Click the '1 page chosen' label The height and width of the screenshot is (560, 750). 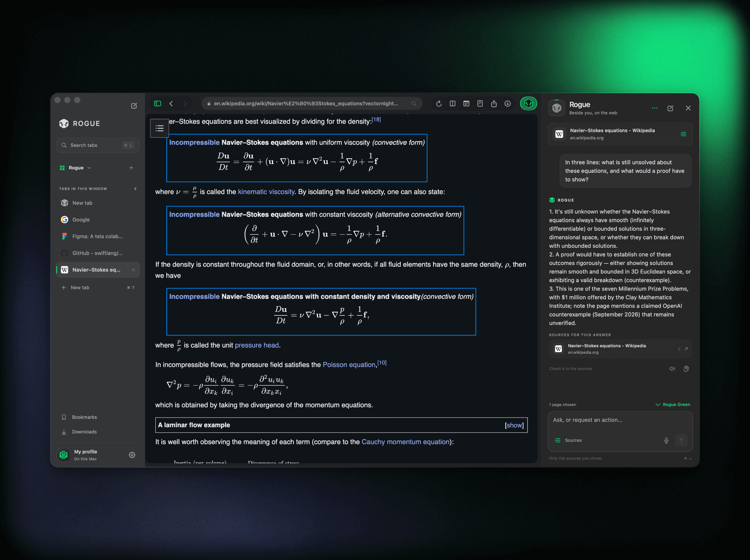tap(562, 405)
